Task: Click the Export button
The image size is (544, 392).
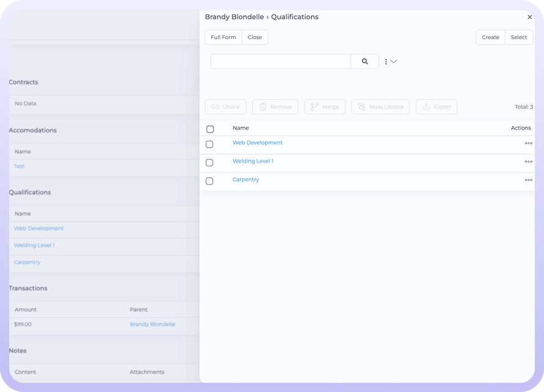Action: [436, 107]
